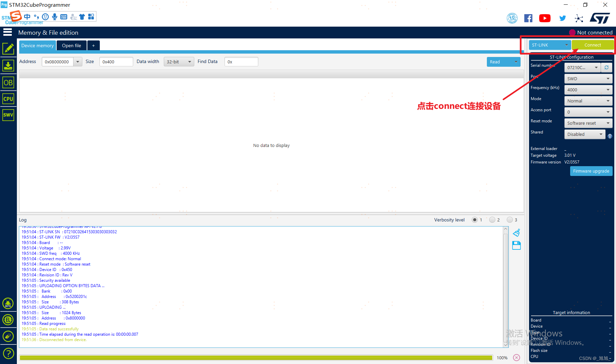Click the ST logo
The image size is (616, 364).
tap(600, 18)
